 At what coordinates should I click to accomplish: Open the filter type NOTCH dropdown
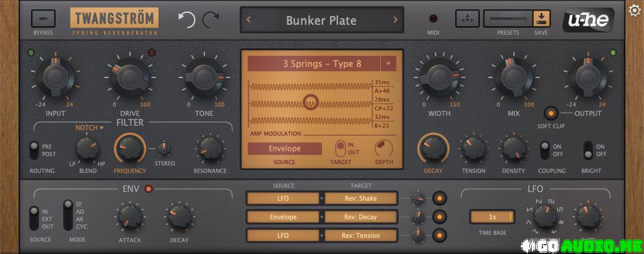point(90,128)
